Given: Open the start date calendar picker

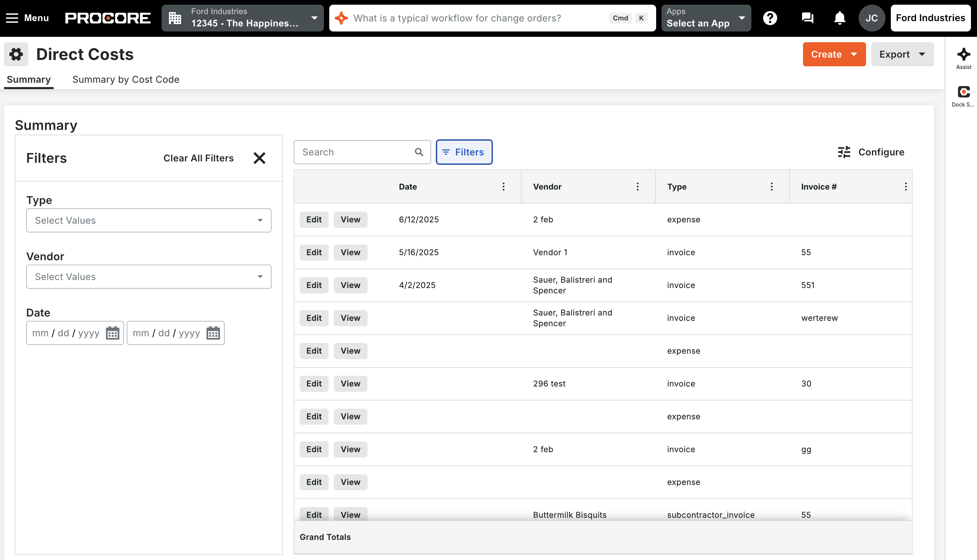Looking at the screenshot, I should (112, 333).
